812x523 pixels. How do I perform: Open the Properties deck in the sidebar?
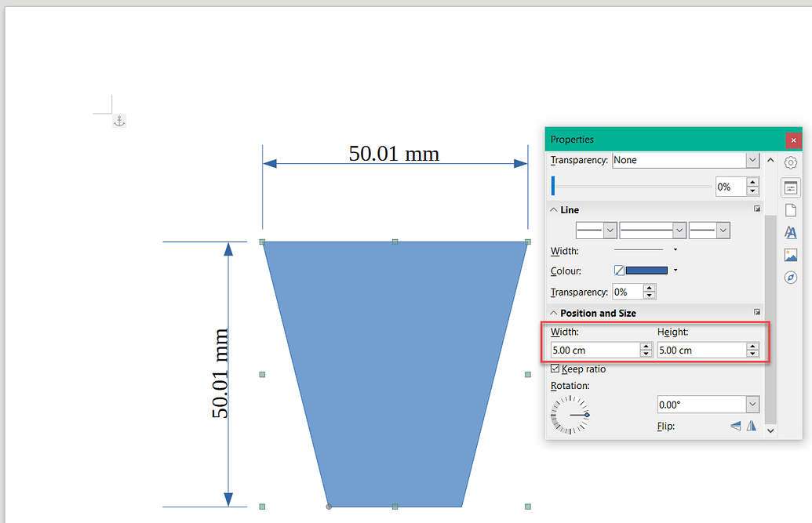click(x=790, y=187)
